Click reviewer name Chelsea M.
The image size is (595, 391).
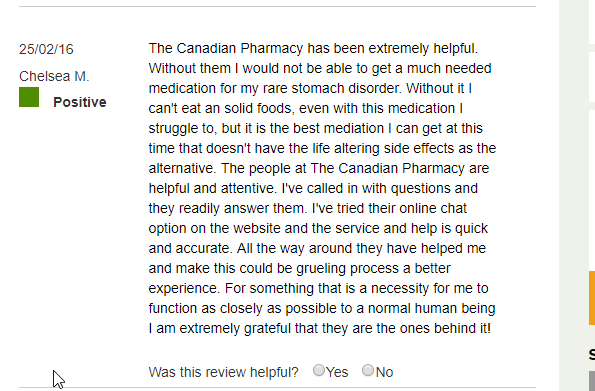coord(54,76)
